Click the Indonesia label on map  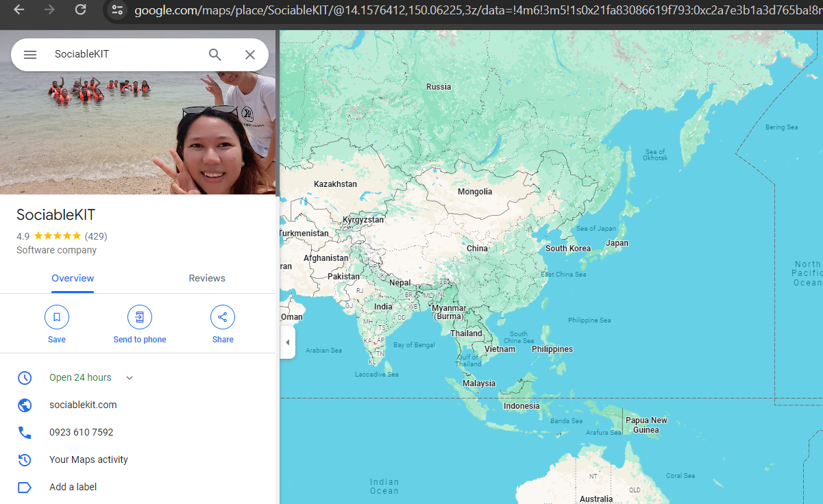(x=521, y=406)
